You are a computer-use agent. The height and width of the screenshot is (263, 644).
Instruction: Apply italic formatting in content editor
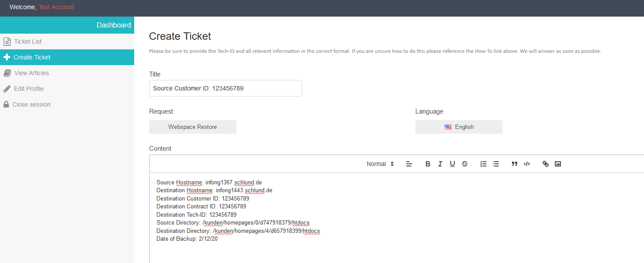pyautogui.click(x=440, y=164)
